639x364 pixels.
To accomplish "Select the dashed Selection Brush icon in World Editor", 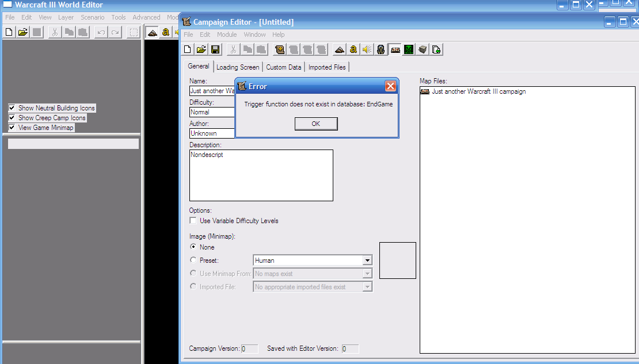I will [133, 32].
